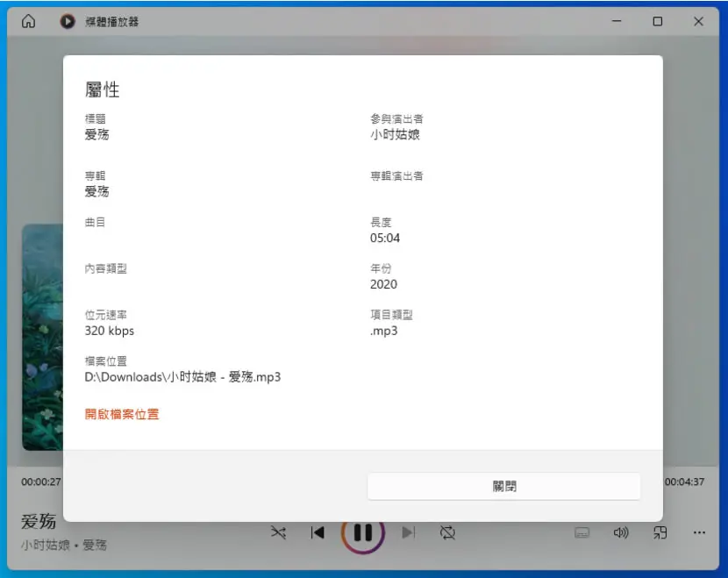Click the remaining time 00:04:37 label
The image size is (728, 578).
click(684, 482)
